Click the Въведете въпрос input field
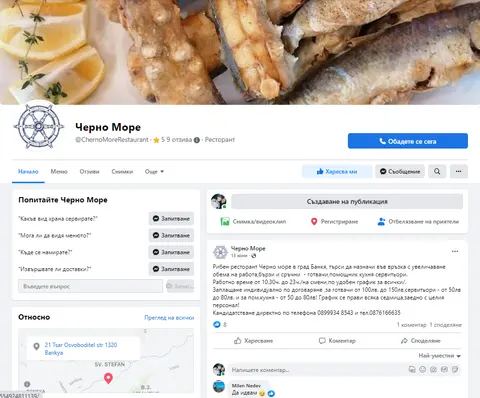The height and width of the screenshot is (398, 480). [90, 286]
